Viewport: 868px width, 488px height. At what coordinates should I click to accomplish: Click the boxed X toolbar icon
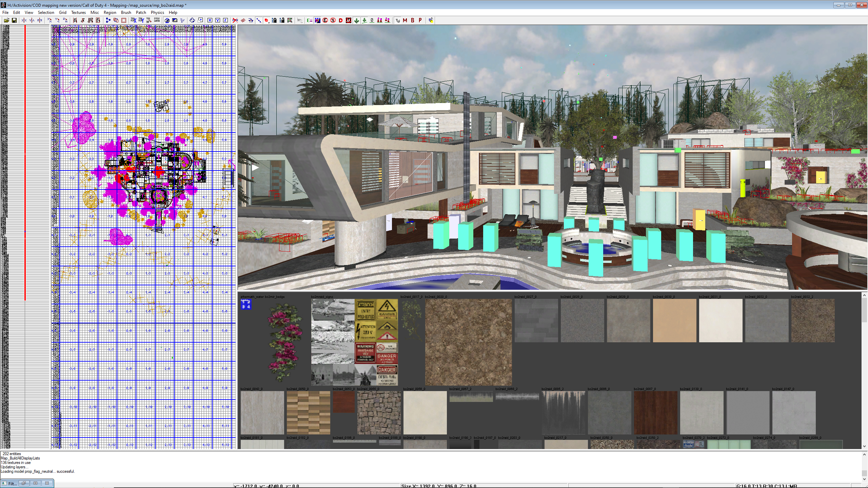tap(210, 20)
